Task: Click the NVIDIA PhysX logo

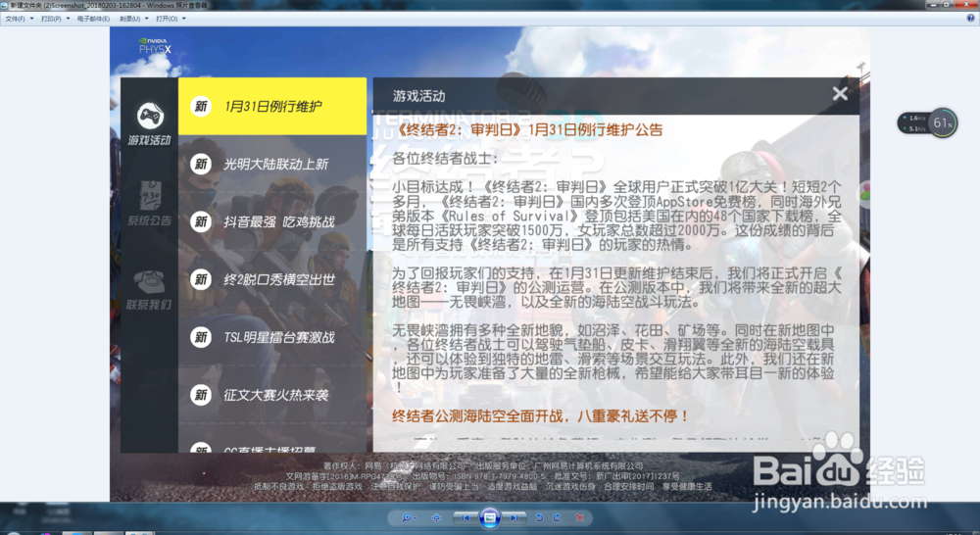Action: point(155,46)
